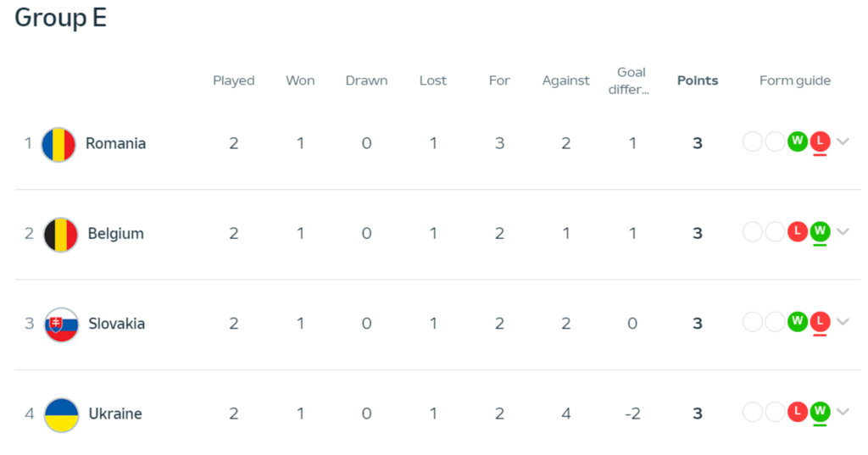Click Belgium's red L form badge
The image size is (868, 455).
click(x=797, y=231)
